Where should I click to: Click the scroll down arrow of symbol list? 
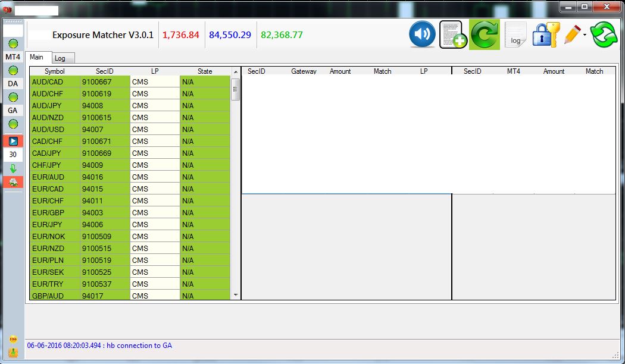pos(235,295)
